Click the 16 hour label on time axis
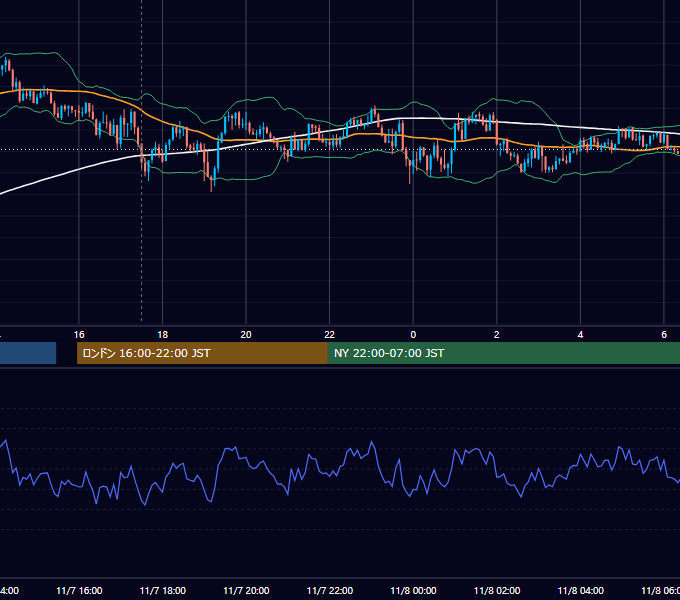 point(79,335)
